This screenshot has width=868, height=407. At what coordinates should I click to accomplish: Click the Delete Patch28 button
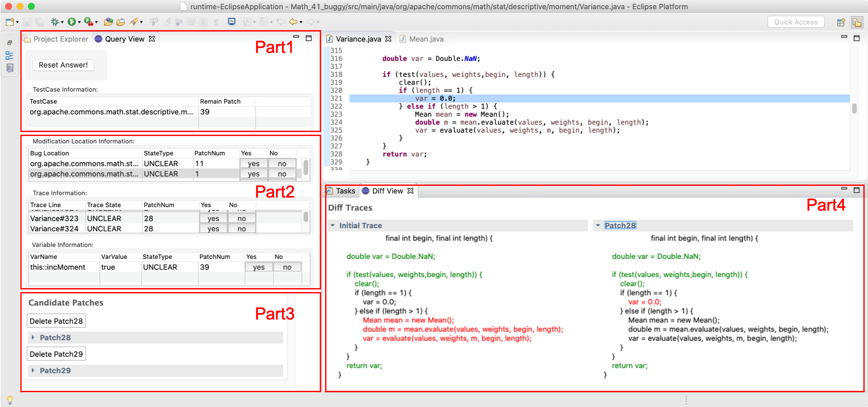coord(56,321)
